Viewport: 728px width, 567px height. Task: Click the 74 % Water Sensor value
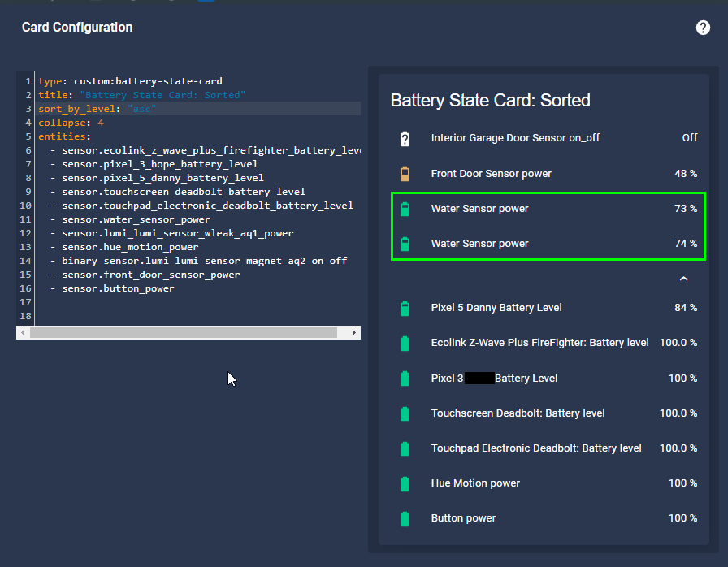tap(686, 244)
